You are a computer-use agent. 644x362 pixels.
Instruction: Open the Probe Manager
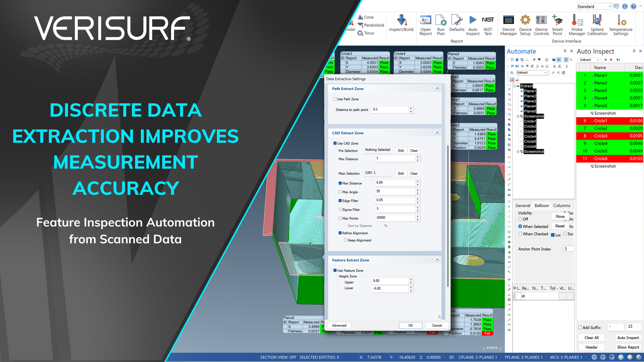click(577, 25)
